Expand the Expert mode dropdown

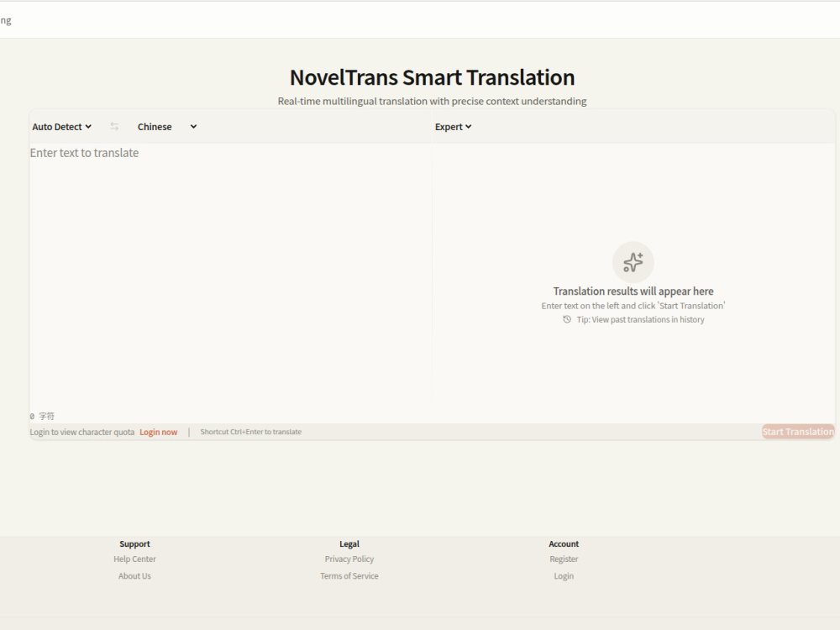[x=454, y=127]
